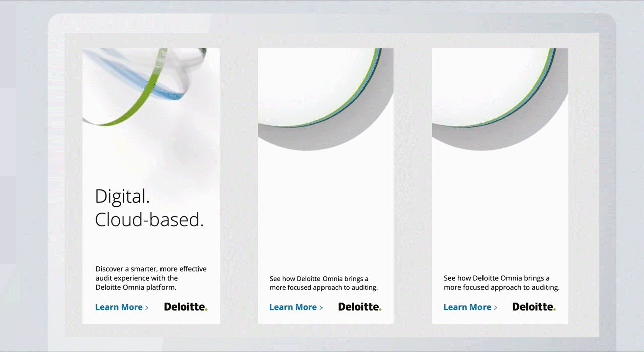644x352 pixels.
Task: Click 'See how Deloitte Omnia' text in right banner
Action: 502,283
